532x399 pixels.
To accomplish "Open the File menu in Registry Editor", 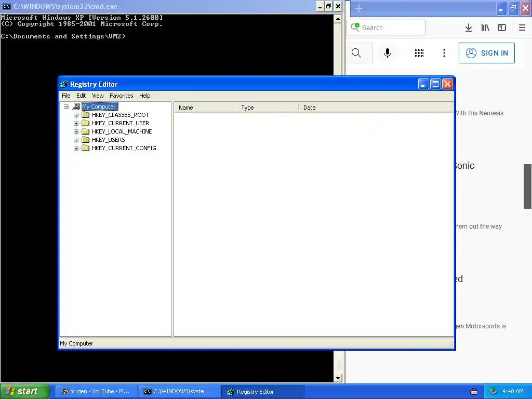I will [66, 96].
